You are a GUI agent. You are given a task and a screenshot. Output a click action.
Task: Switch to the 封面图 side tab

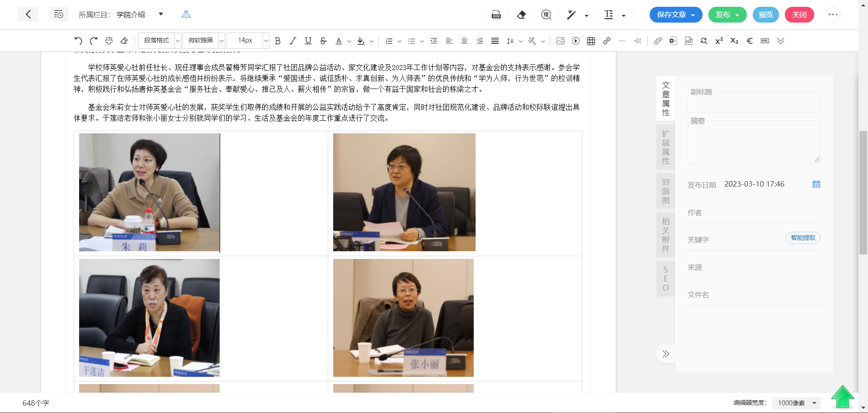coord(665,191)
